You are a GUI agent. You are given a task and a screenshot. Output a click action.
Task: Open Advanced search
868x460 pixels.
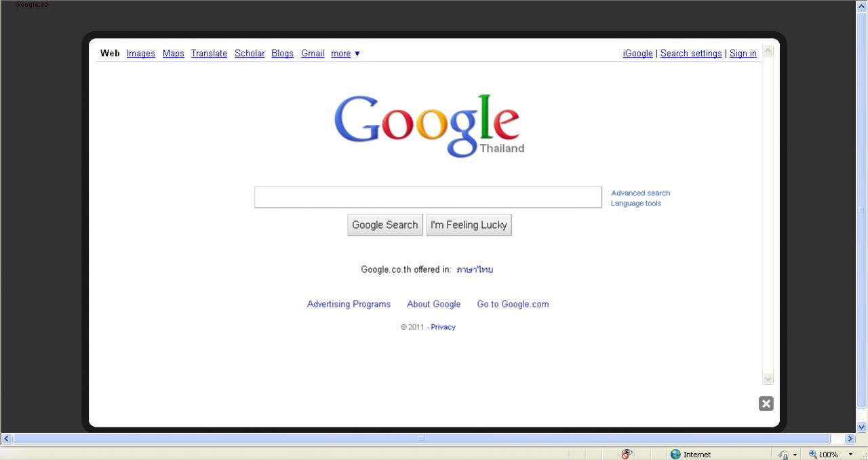pyautogui.click(x=640, y=193)
